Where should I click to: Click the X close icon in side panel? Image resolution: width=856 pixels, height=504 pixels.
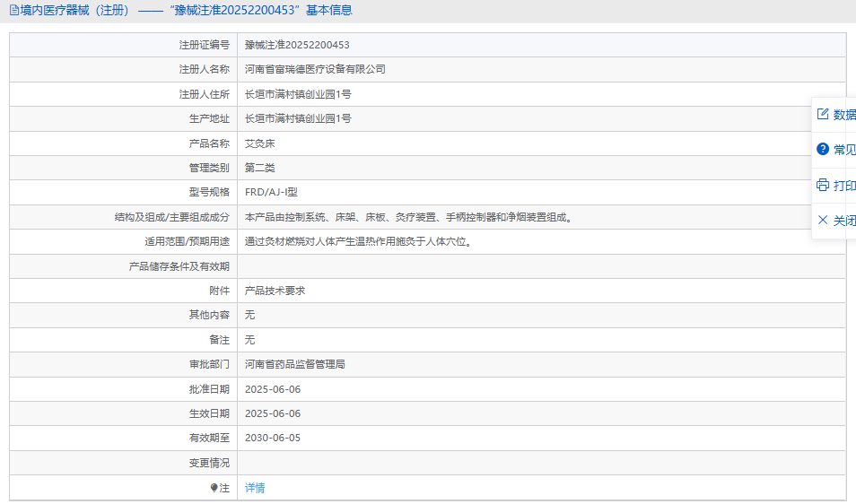[x=822, y=220]
